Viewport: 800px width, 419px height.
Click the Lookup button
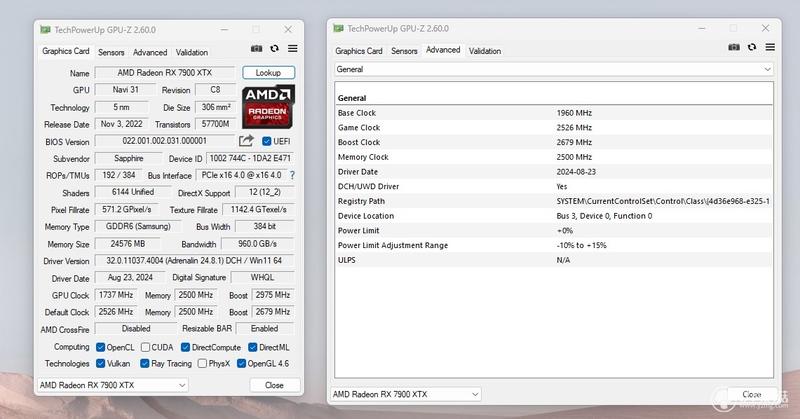click(x=268, y=72)
